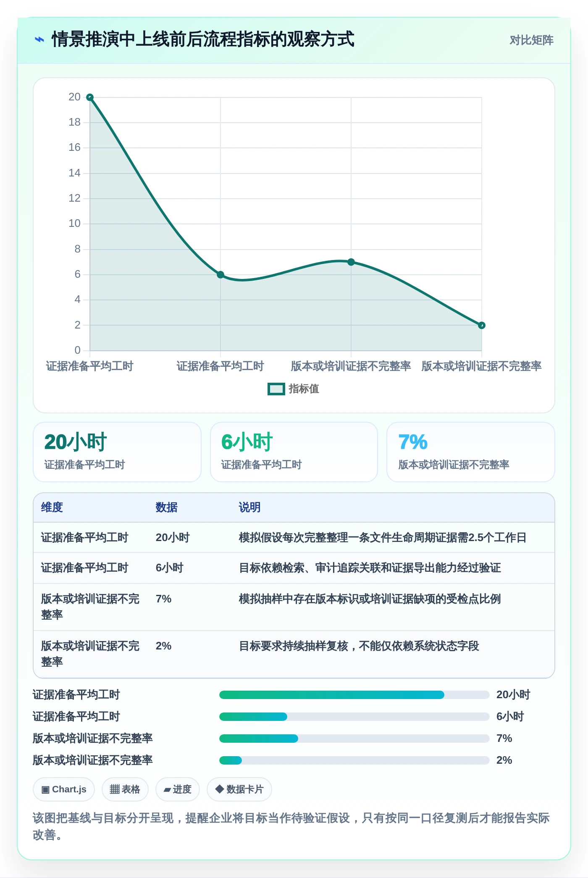588x878 pixels.
Task: Select table cell with value 20小时
Action: tap(173, 538)
